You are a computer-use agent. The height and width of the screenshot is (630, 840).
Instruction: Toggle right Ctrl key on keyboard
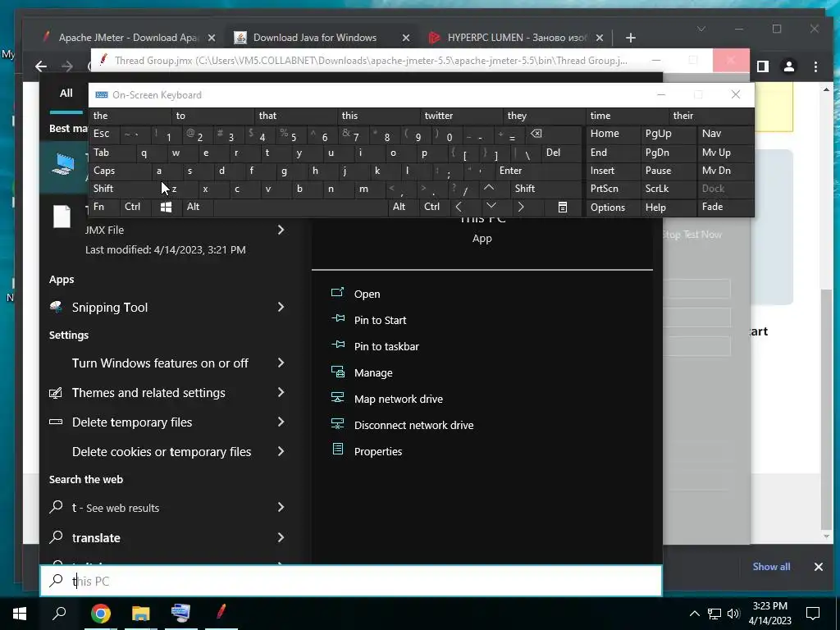[x=431, y=207]
